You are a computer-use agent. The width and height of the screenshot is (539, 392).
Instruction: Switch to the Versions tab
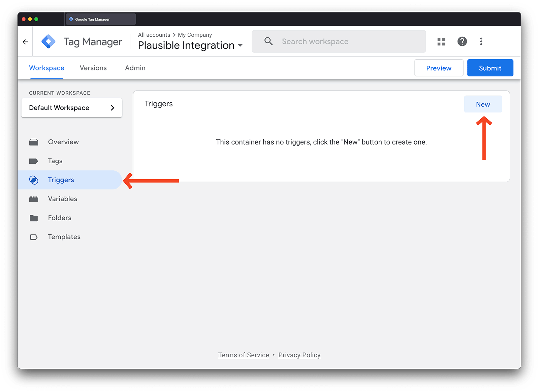93,68
